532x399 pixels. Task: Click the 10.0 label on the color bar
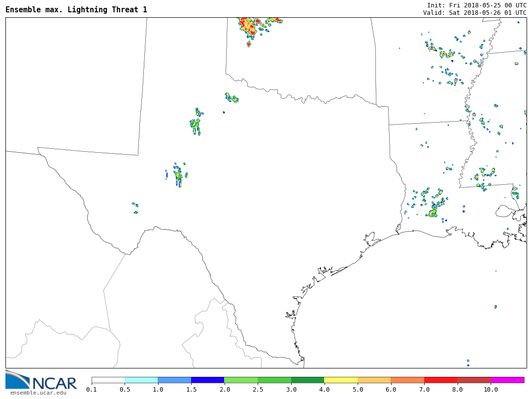click(x=491, y=390)
